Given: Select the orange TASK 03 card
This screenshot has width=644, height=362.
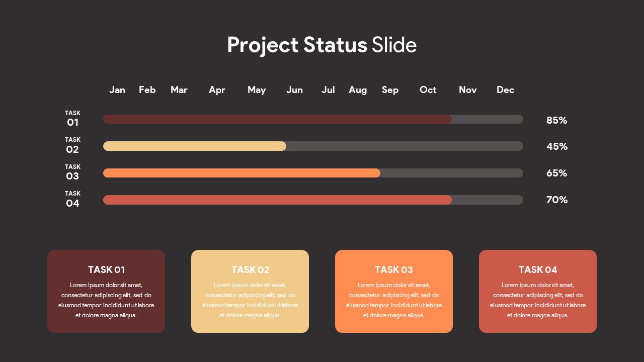Looking at the screenshot, I should click(x=394, y=291).
